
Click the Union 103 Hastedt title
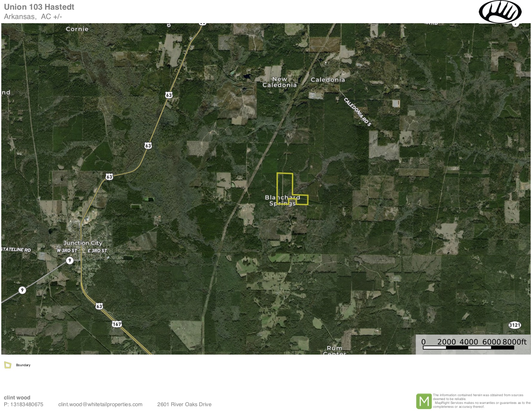(x=39, y=7)
